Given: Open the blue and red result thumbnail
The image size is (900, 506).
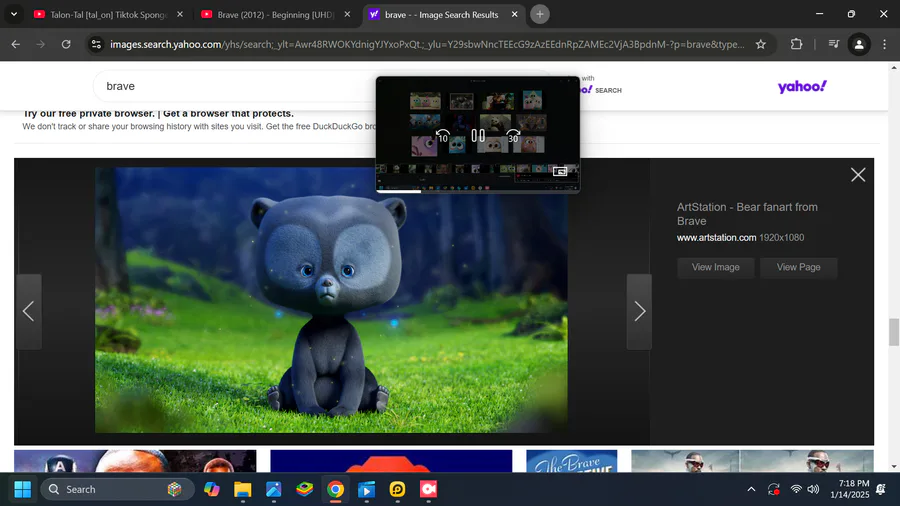Looking at the screenshot, I should pos(391,461).
